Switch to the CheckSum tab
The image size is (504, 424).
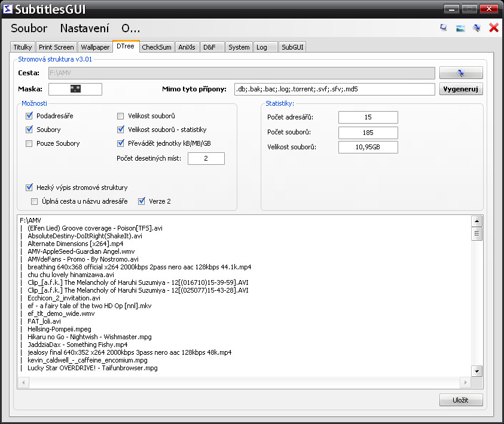157,47
